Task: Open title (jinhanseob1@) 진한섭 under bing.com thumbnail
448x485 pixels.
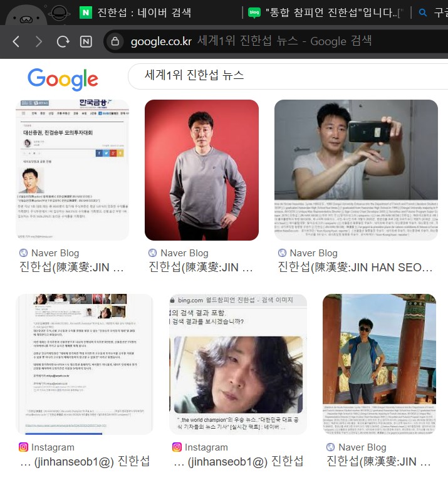Action: click(238, 461)
